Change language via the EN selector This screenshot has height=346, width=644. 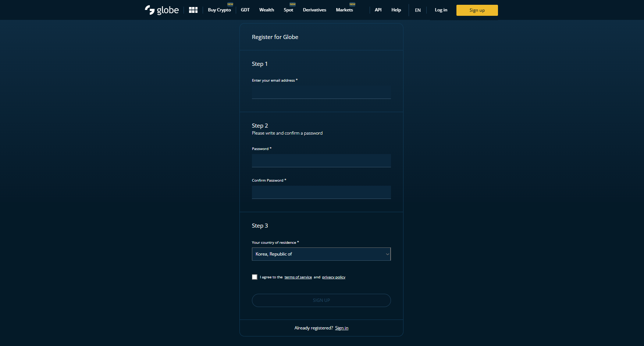(x=417, y=10)
